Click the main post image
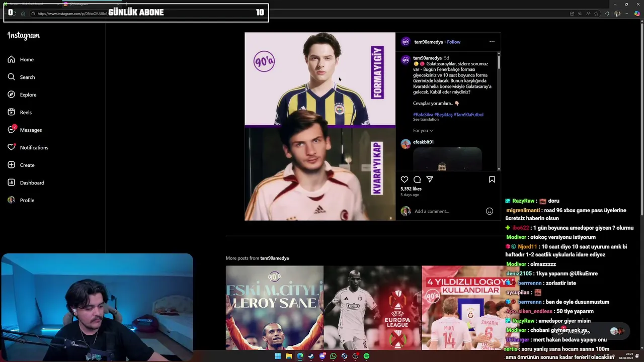This screenshot has height=362, width=644. pos(320,126)
